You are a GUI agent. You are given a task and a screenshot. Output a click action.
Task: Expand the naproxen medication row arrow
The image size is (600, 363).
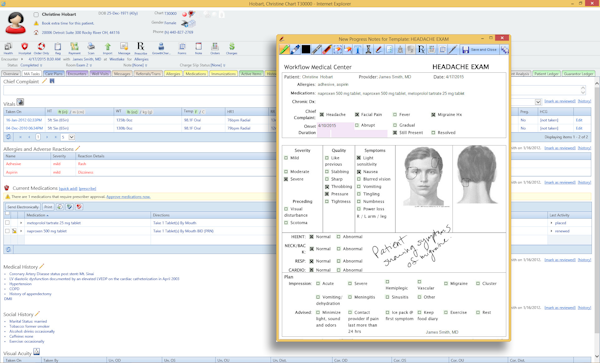pos(21,231)
